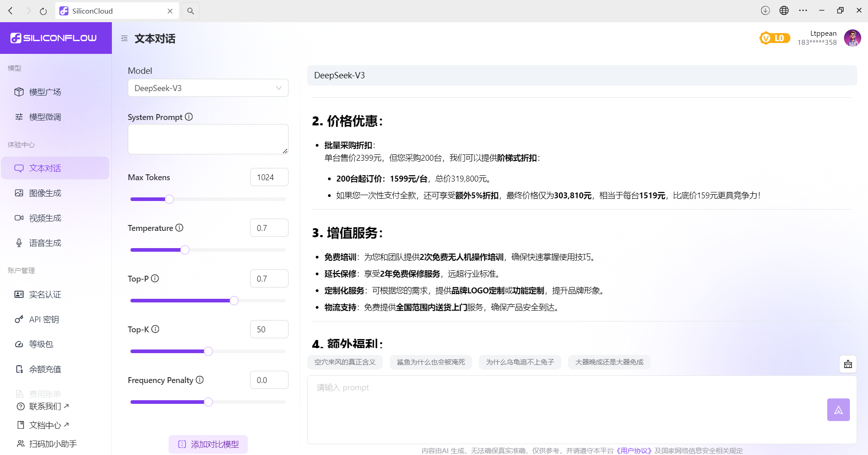The width and height of the screenshot is (868, 455).
Task: Click the 语音生成 microphone icon
Action: coord(19,243)
